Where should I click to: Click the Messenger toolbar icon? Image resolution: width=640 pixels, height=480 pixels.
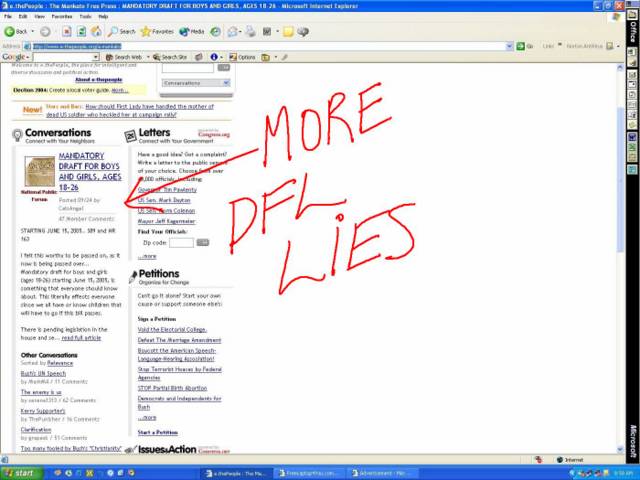pos(303,31)
